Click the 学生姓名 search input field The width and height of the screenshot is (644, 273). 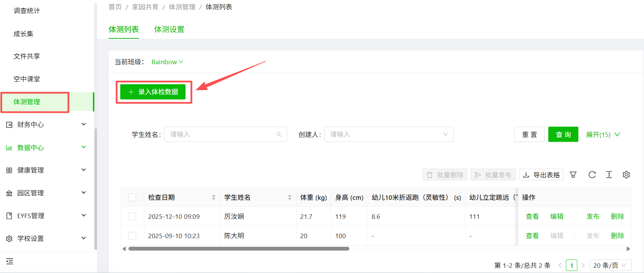(221, 134)
